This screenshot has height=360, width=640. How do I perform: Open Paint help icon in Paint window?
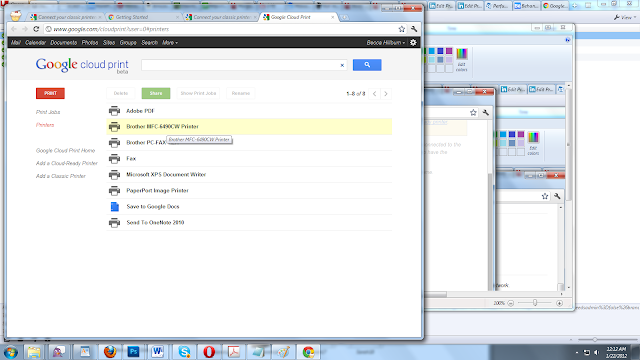pos(567,40)
